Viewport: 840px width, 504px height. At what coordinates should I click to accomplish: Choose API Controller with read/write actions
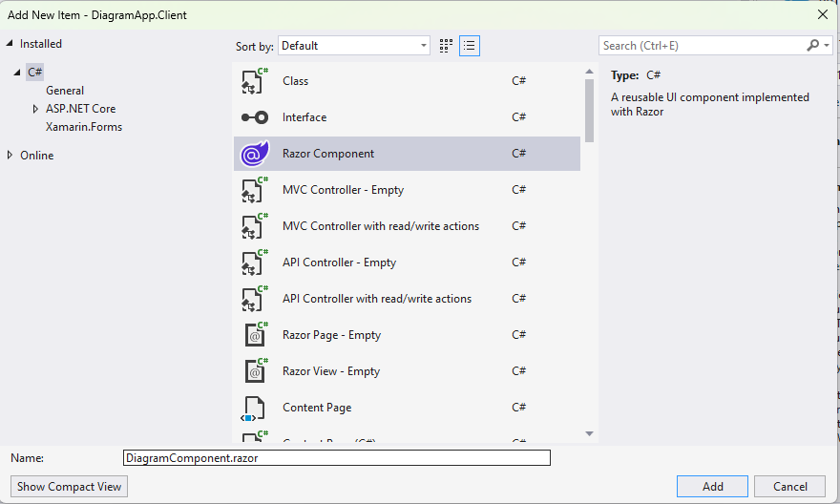point(408,299)
